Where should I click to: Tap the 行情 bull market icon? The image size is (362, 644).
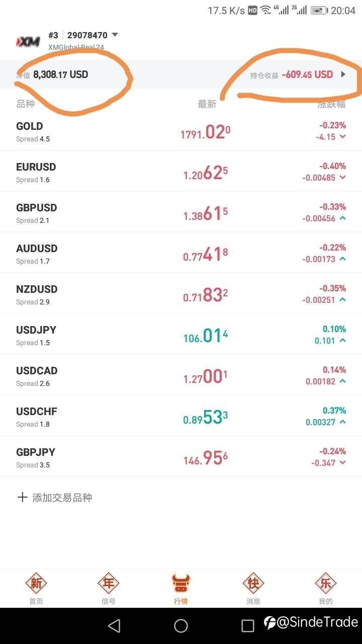pos(181,584)
